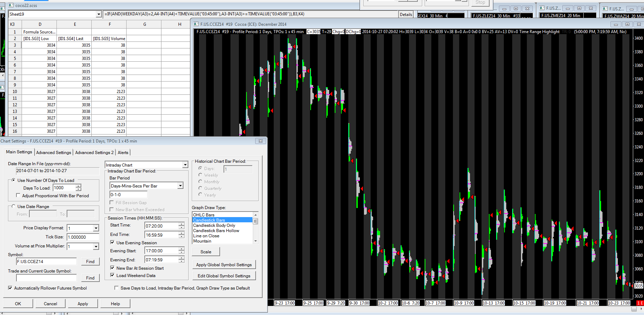
Task: Enable Adjust Proportional With Bar Period
Action: 18,195
